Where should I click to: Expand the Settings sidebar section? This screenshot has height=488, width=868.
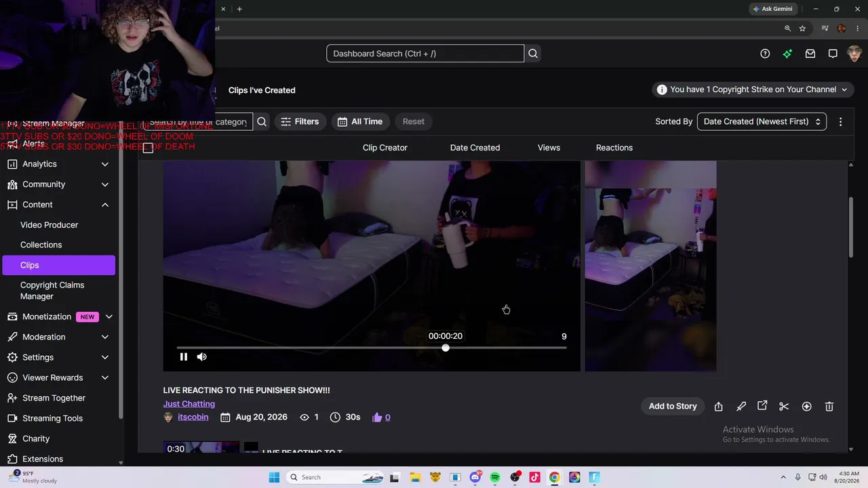pyautogui.click(x=105, y=357)
